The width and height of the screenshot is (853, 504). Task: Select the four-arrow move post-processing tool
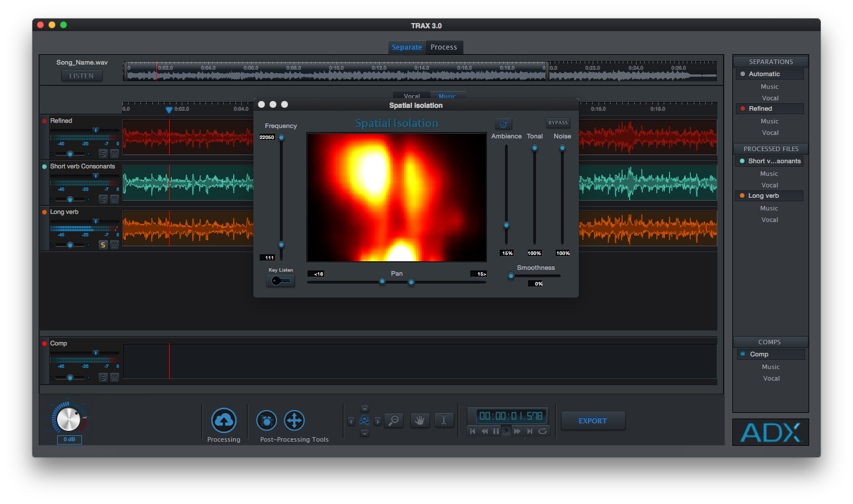[294, 421]
